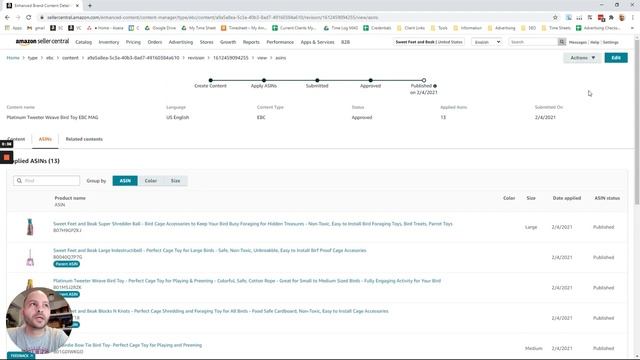The height and width of the screenshot is (360, 640).
Task: Open the Time Log MAG bookmark
Action: [x=341, y=28]
